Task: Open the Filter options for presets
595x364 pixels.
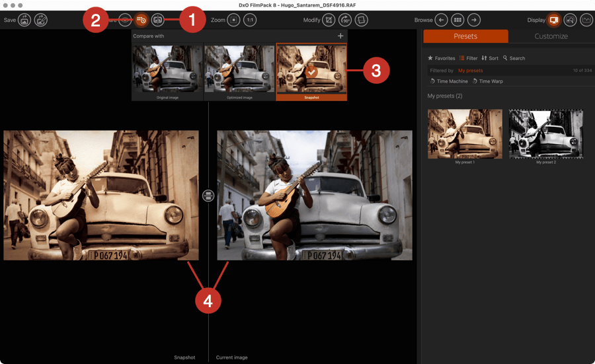Action: (x=468, y=58)
